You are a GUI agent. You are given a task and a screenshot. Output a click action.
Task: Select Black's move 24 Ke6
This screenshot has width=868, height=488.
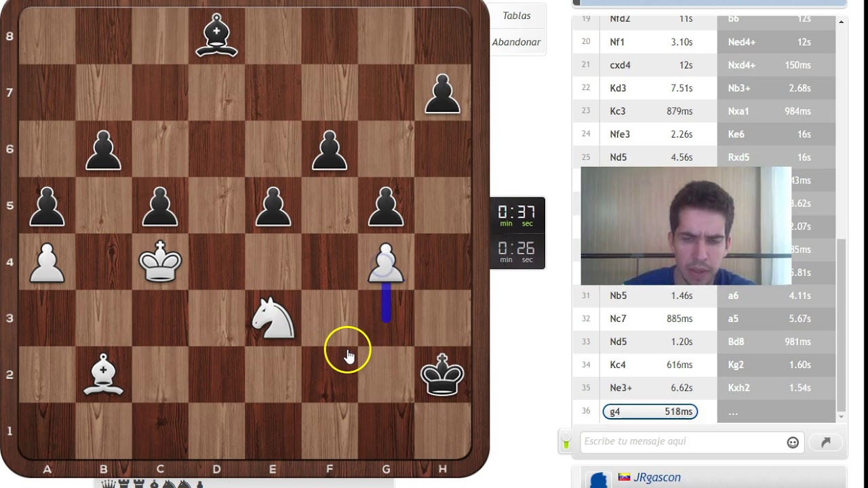[775, 134]
